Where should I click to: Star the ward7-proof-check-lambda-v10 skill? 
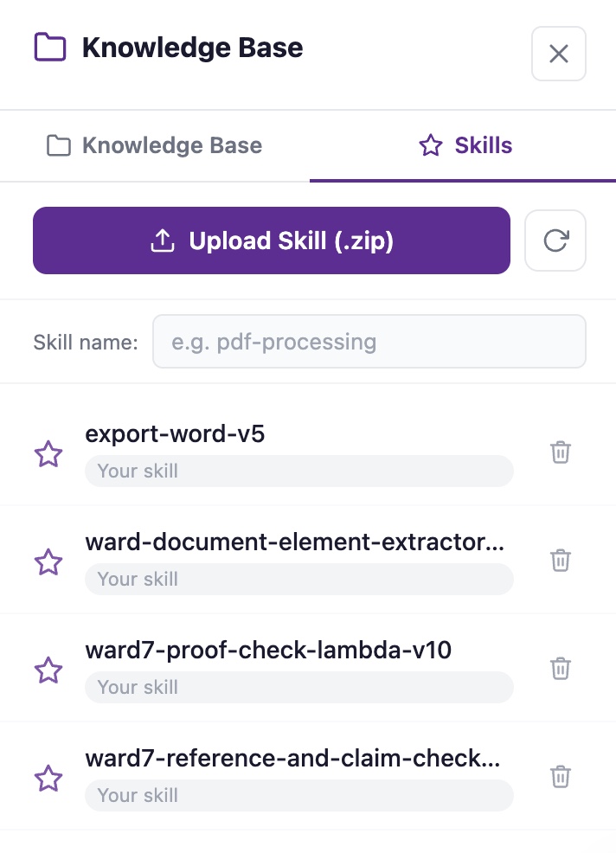48,670
